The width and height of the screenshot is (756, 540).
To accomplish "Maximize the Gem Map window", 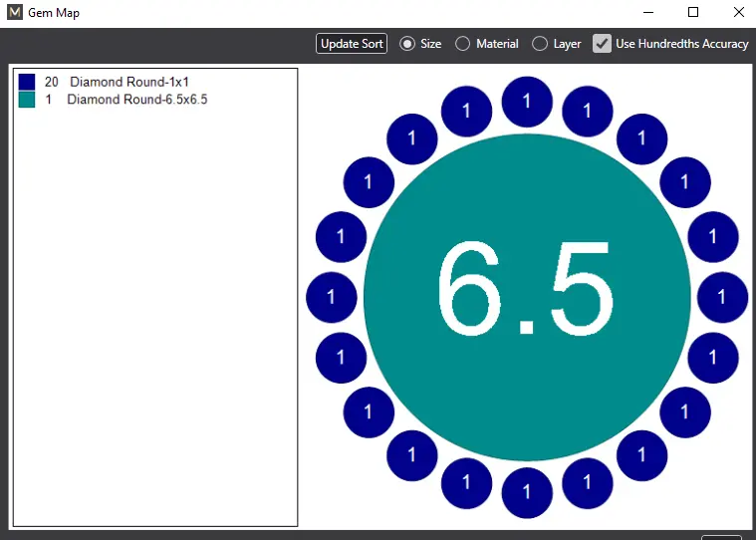I will click(693, 13).
